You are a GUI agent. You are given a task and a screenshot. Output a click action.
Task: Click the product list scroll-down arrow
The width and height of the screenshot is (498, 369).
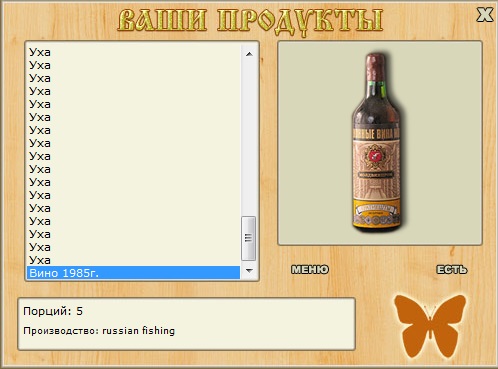pos(249,271)
